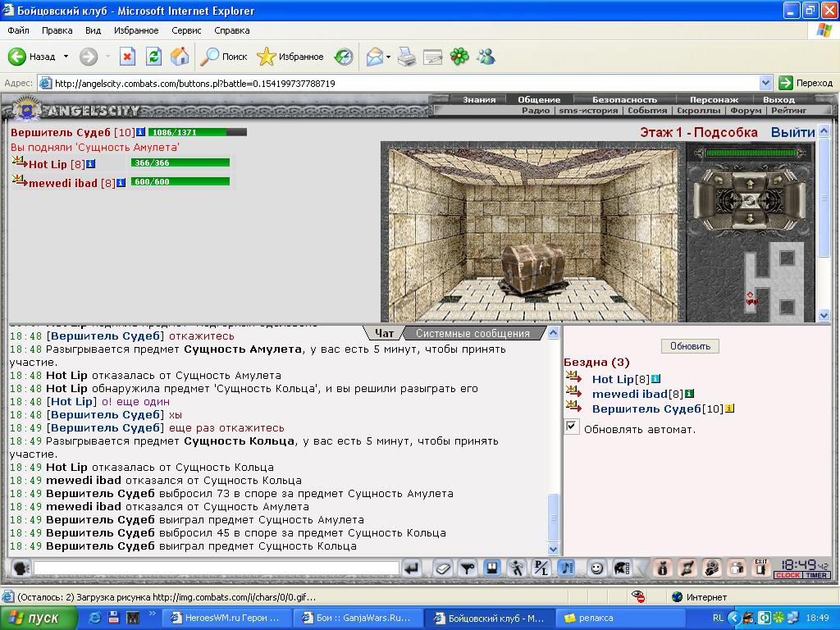Expand hidden system tray icons arrow
The width and height of the screenshot is (840, 630).
click(733, 618)
